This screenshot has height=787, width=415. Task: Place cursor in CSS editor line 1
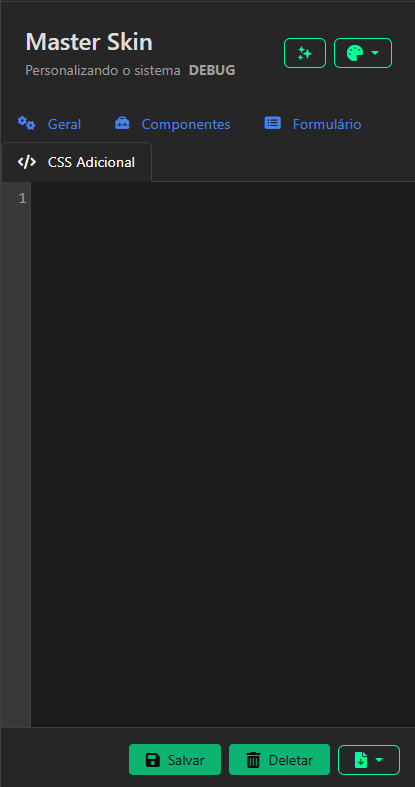click(x=223, y=199)
